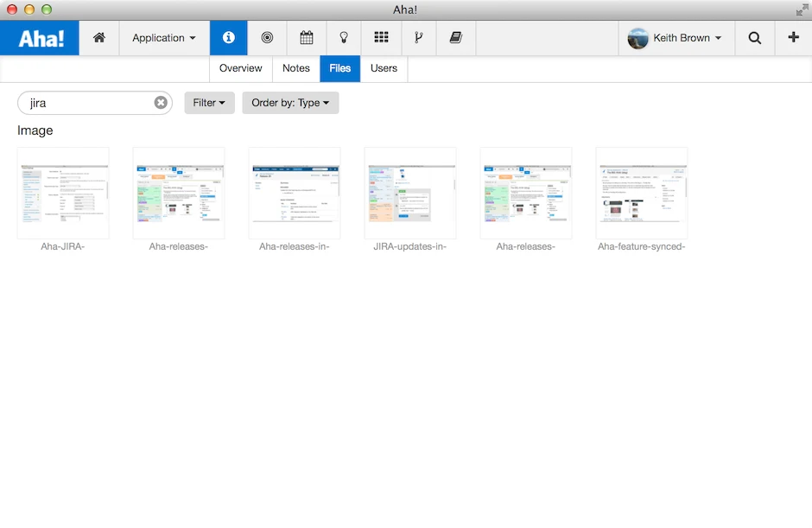Open the Application dropdown menu

click(x=164, y=38)
